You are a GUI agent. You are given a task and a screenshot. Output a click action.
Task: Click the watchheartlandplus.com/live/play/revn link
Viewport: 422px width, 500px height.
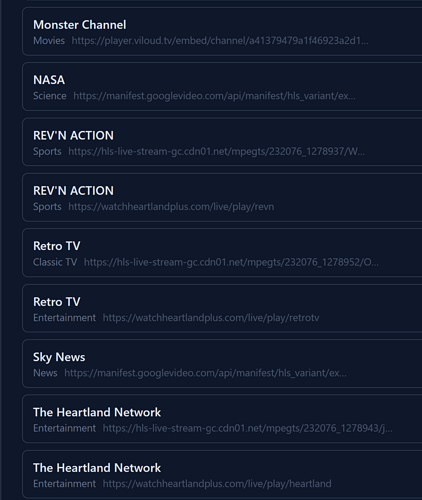click(171, 207)
